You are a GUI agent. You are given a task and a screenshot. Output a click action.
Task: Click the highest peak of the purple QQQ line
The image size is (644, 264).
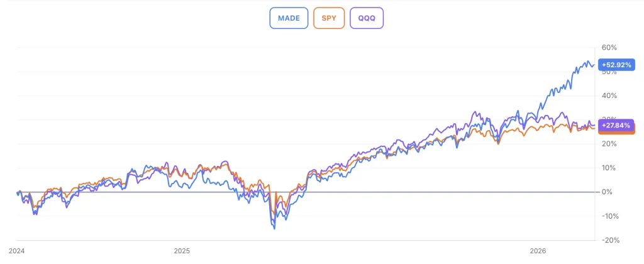coord(473,113)
